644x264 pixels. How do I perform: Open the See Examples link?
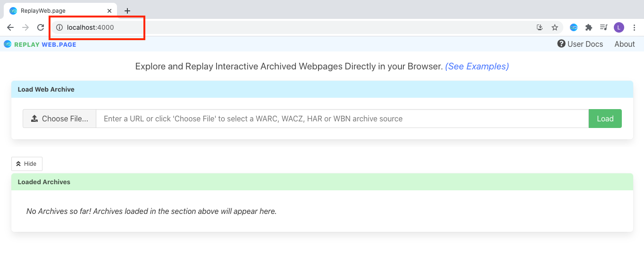477,67
